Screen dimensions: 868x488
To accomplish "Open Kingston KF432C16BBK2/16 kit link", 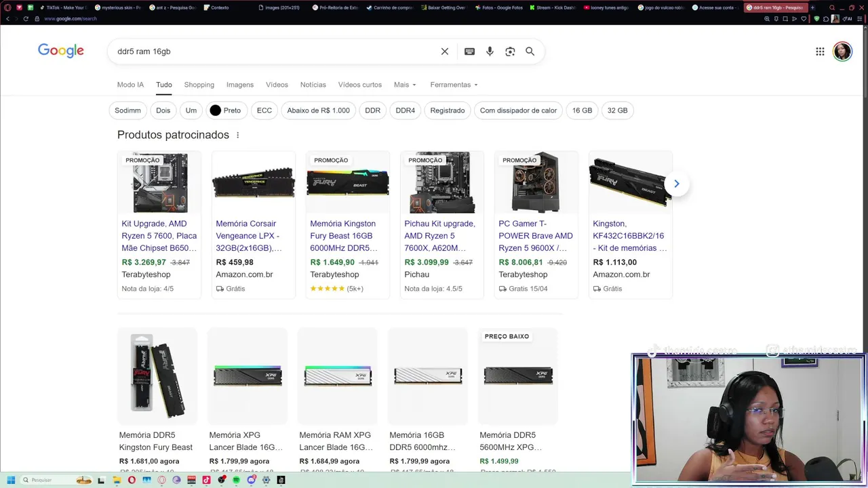I will (630, 236).
